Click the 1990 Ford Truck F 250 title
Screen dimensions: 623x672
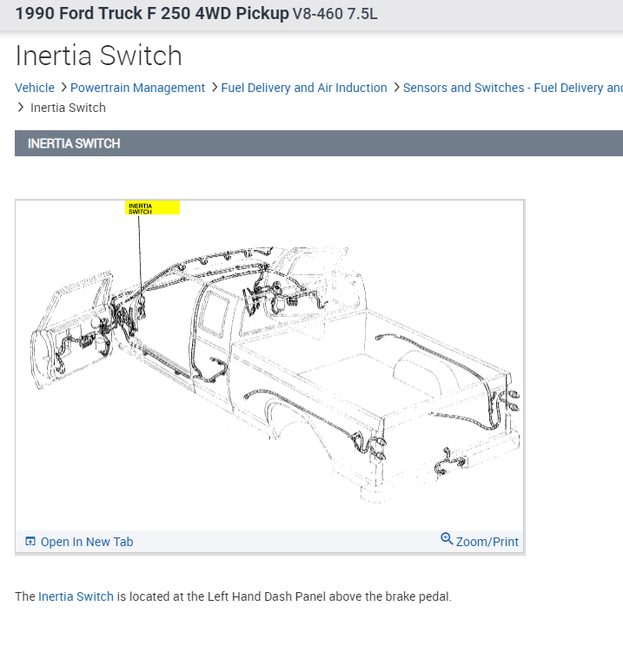point(152,13)
